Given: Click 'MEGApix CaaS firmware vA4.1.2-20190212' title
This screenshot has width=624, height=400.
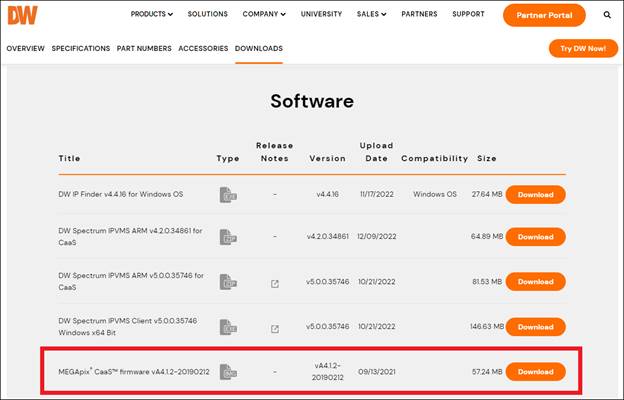Looking at the screenshot, I should (x=134, y=372).
